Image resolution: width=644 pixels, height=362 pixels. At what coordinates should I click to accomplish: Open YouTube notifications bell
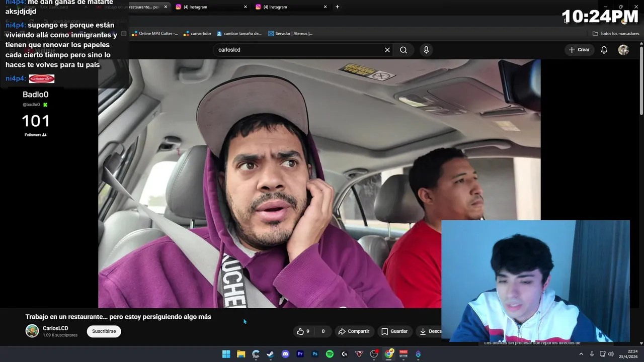click(x=604, y=50)
